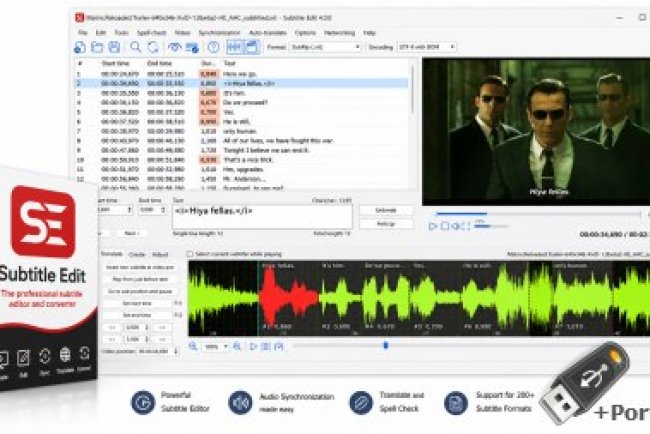This screenshot has width=650, height=434.
Task: Click the subtitle text edit box
Action: pyautogui.click(x=262, y=216)
